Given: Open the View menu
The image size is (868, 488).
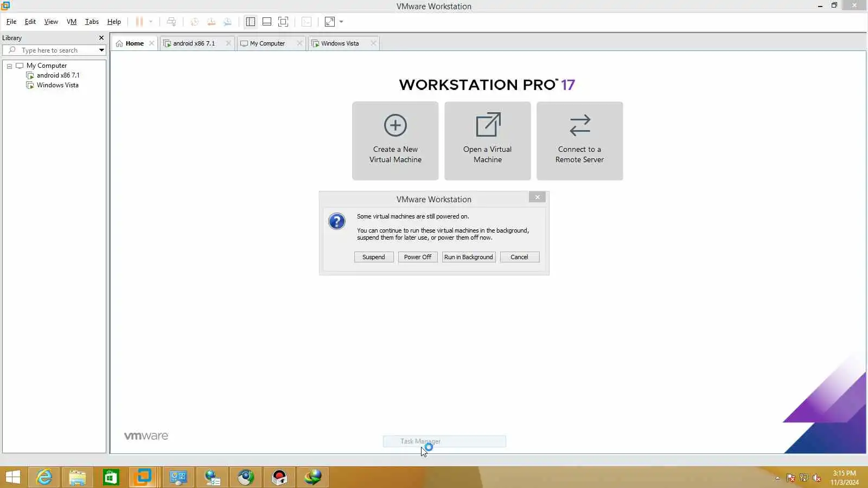Looking at the screenshot, I should click(x=51, y=22).
